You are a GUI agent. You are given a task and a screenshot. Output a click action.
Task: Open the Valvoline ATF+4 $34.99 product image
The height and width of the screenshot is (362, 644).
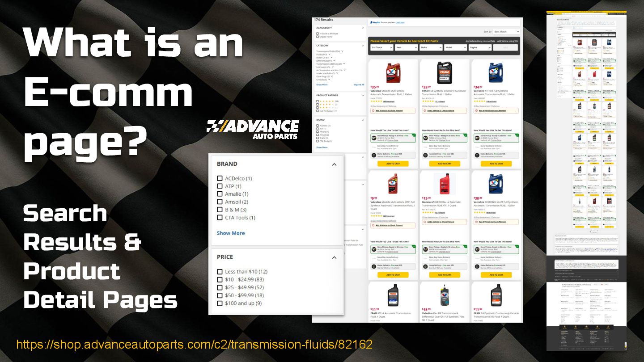(496, 72)
